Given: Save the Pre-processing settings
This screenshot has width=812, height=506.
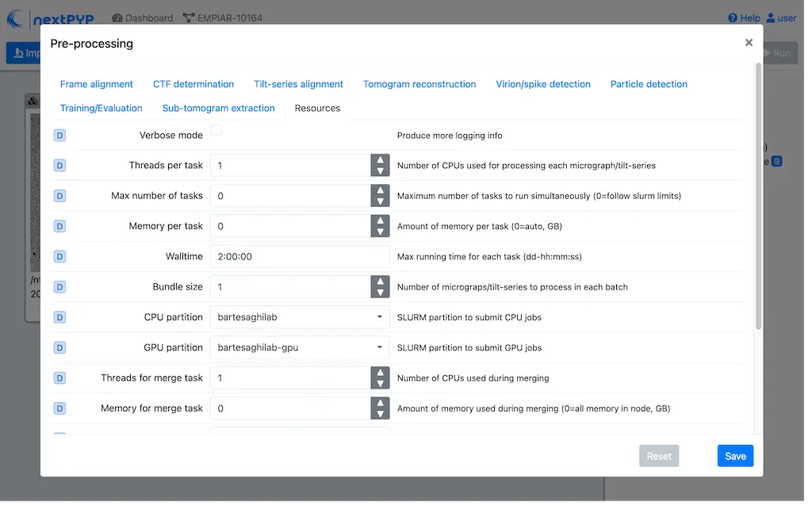Looking at the screenshot, I should click(x=735, y=455).
